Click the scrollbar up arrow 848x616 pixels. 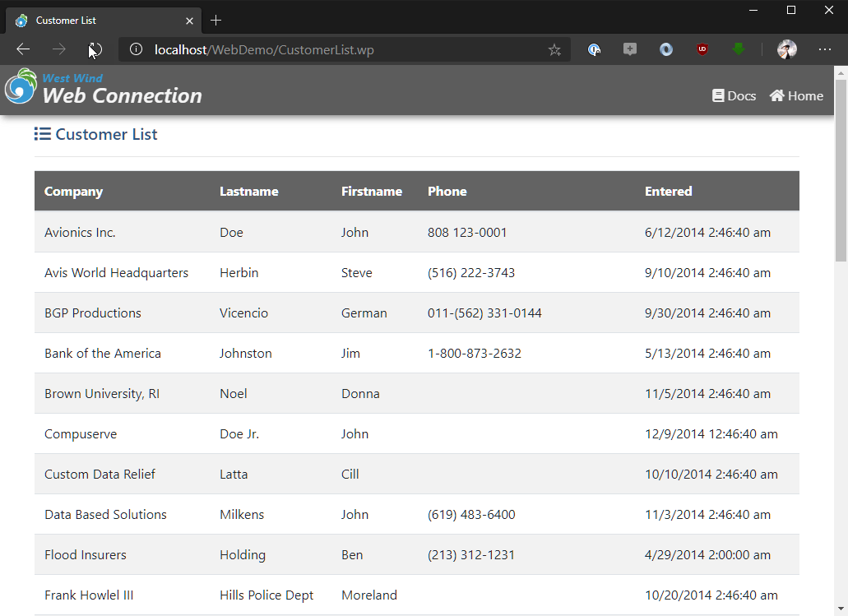point(841,72)
